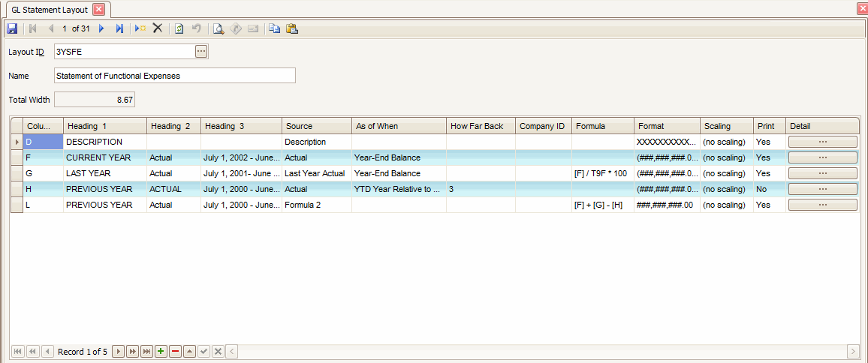Open the Layout ID lookup ellipsis button
The height and width of the screenshot is (363, 868).
tap(200, 52)
